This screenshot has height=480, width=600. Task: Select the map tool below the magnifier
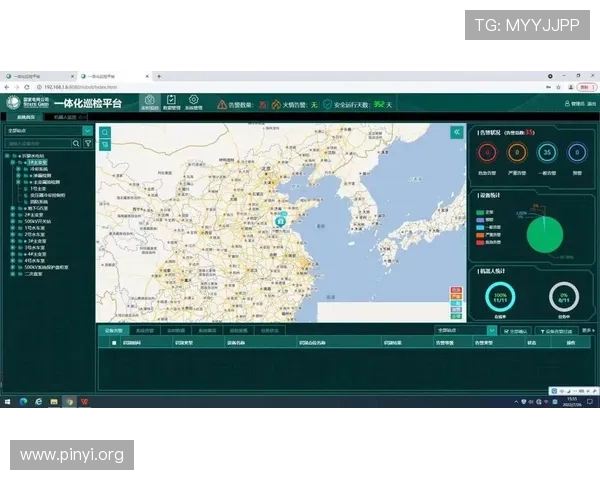(x=105, y=145)
